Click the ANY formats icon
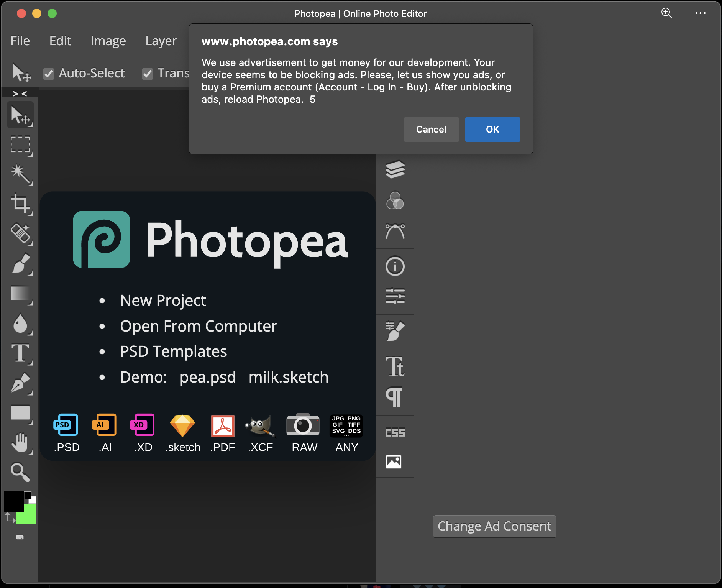 (x=346, y=425)
